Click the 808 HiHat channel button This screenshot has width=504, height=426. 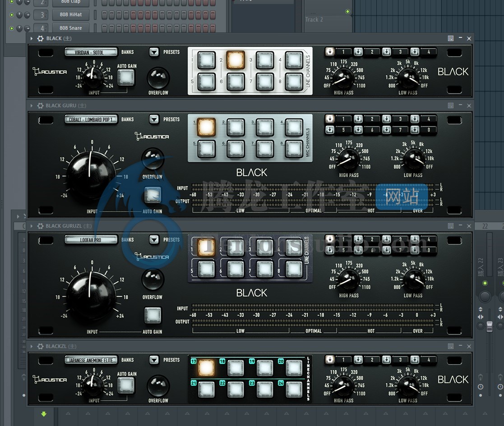point(71,14)
